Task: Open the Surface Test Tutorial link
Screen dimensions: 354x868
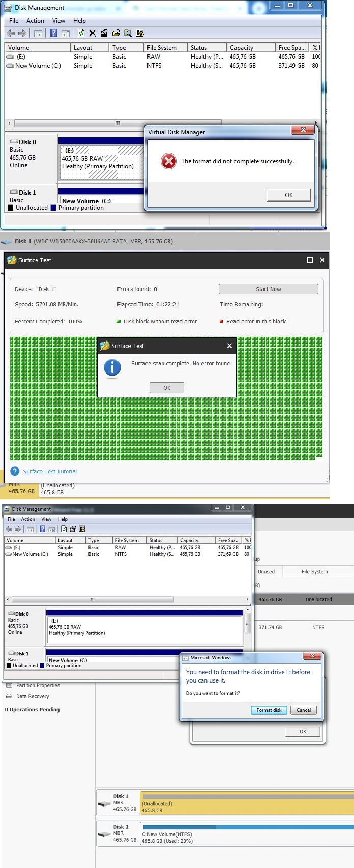Action: tap(50, 472)
